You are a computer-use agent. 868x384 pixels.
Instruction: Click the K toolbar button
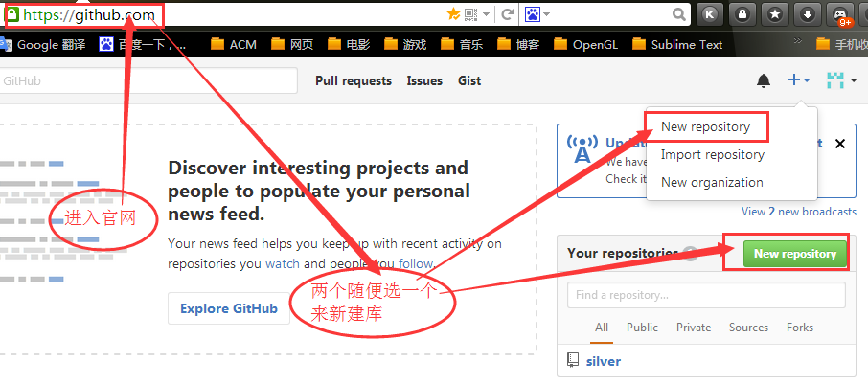(x=710, y=15)
